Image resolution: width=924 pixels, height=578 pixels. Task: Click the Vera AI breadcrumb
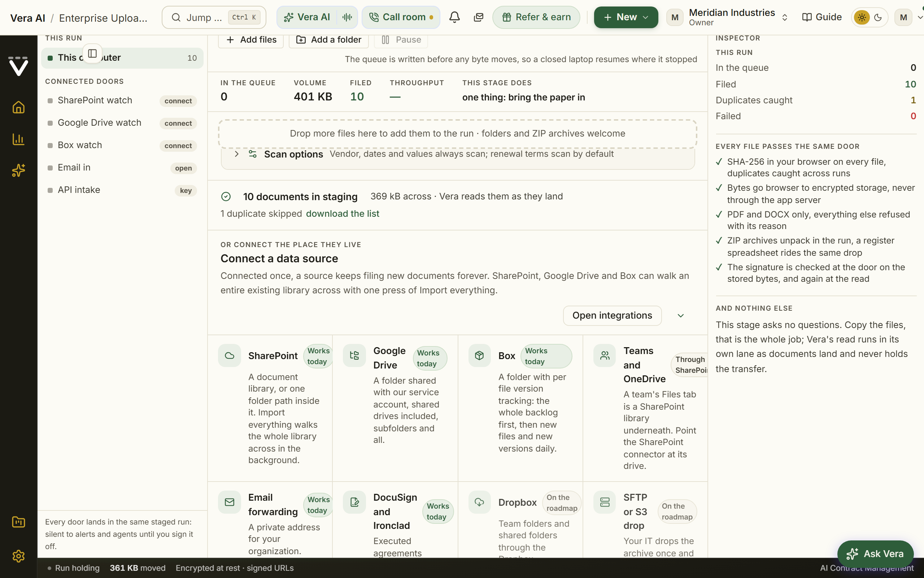pyautogui.click(x=27, y=18)
